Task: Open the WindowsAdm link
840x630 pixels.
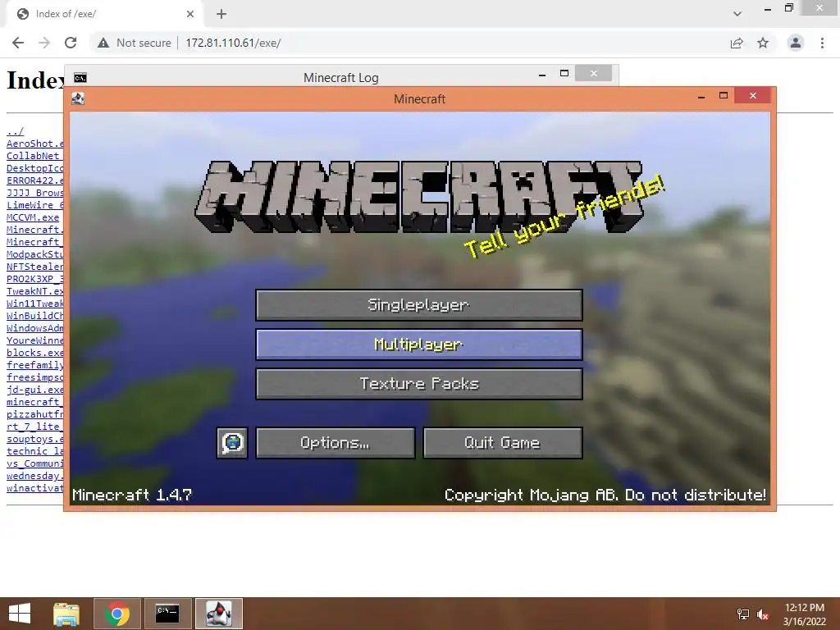Action: point(34,328)
